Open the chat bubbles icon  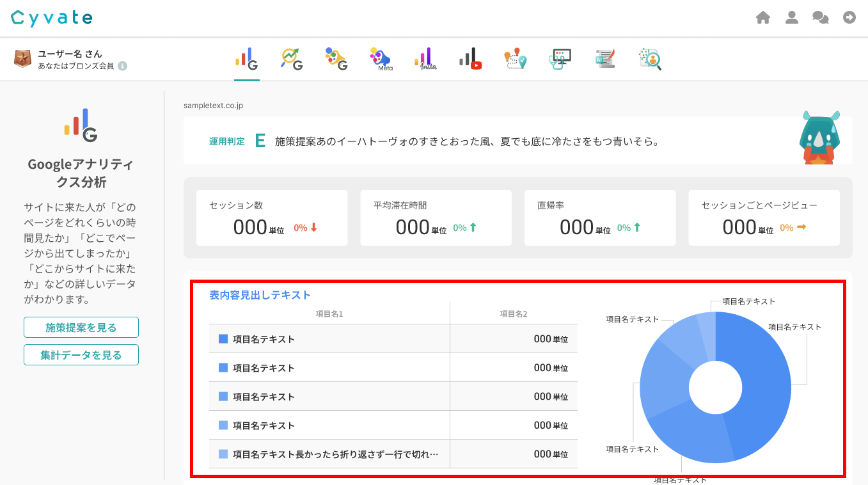click(821, 18)
